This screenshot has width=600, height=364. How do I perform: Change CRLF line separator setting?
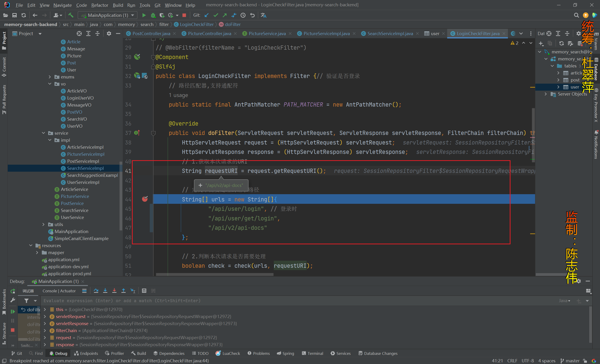512,360
